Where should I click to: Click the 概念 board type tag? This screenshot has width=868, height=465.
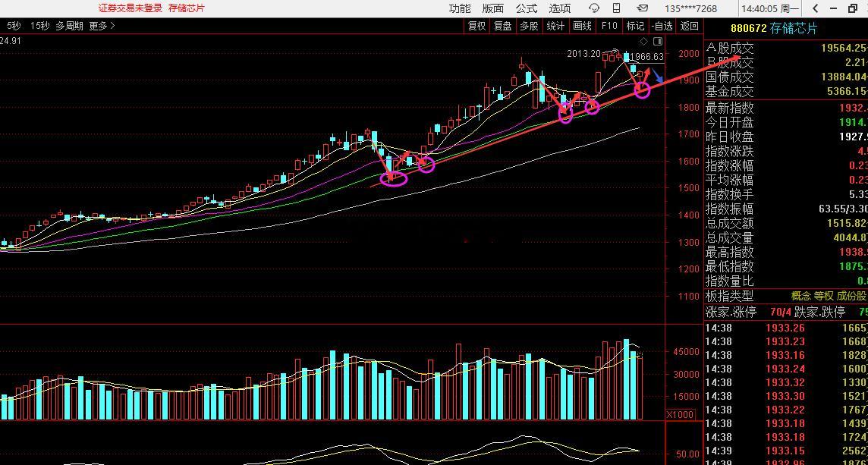(801, 296)
